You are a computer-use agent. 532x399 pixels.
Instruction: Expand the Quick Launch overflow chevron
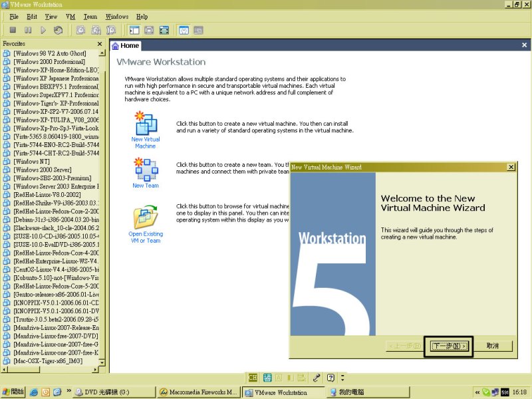coord(68,391)
